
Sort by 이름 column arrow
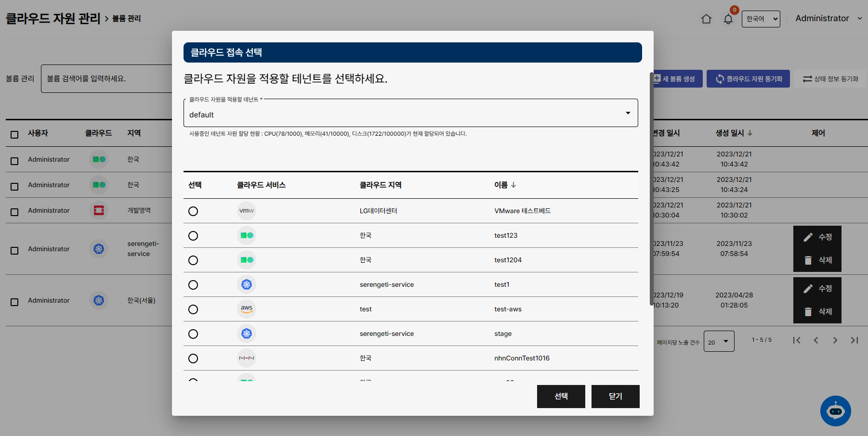[513, 185]
